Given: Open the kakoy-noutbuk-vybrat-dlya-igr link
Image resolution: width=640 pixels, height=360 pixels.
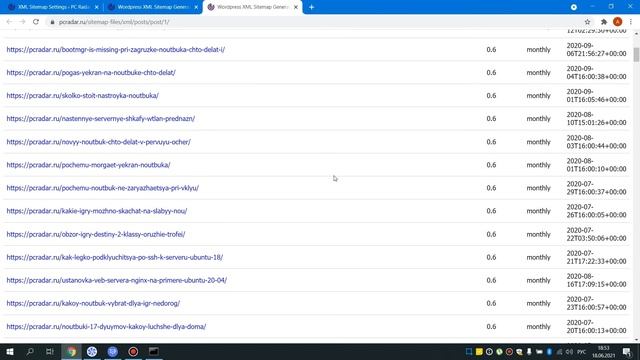Looking at the screenshot, I should click(93, 303).
